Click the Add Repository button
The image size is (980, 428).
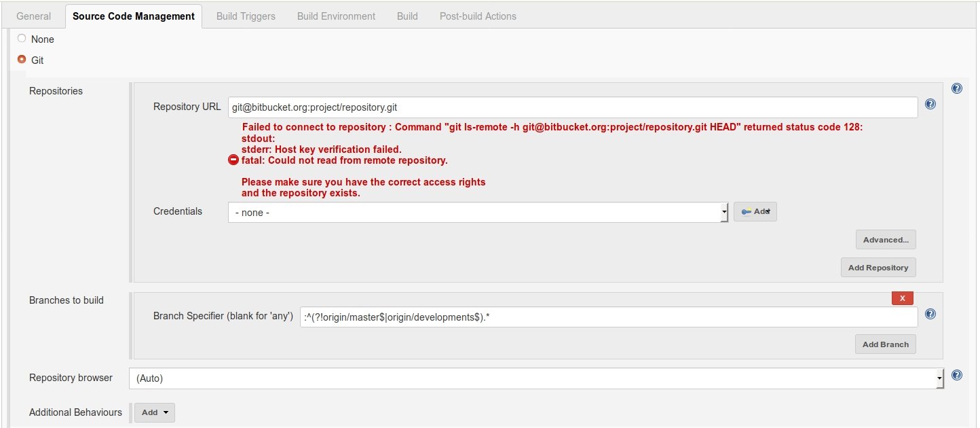(878, 268)
